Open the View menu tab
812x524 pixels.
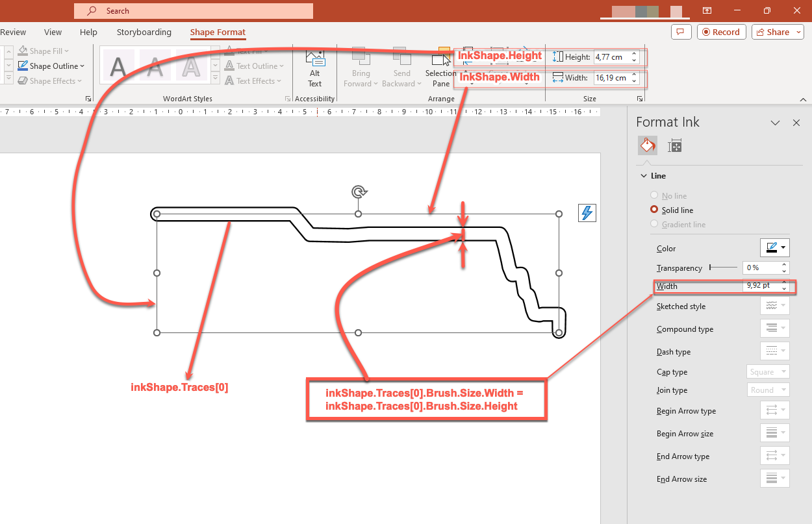pos(53,32)
